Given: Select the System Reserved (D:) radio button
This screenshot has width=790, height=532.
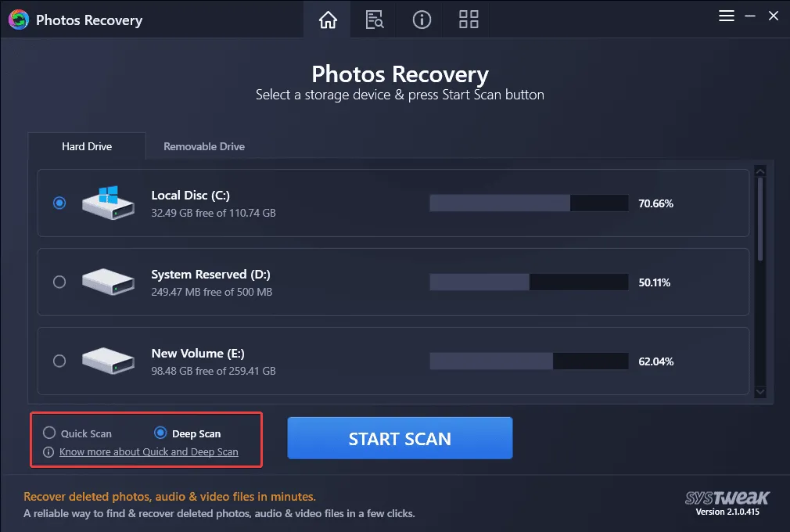Looking at the screenshot, I should tap(59, 282).
